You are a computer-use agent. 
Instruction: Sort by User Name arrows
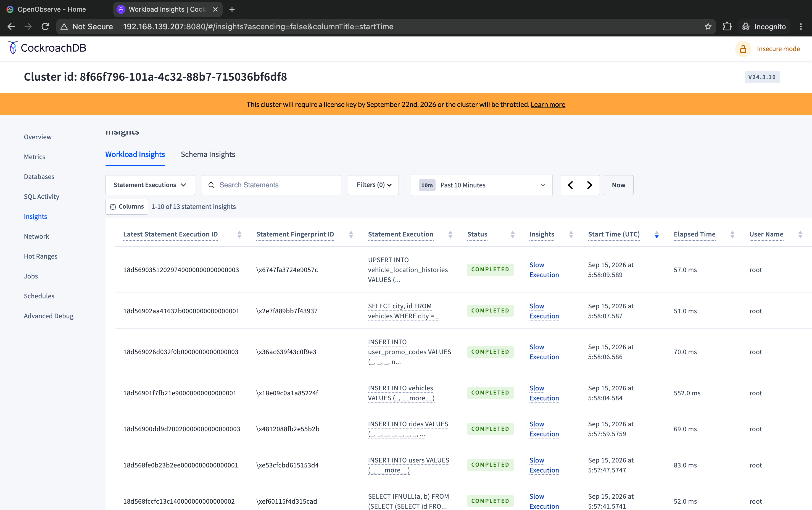coord(800,235)
